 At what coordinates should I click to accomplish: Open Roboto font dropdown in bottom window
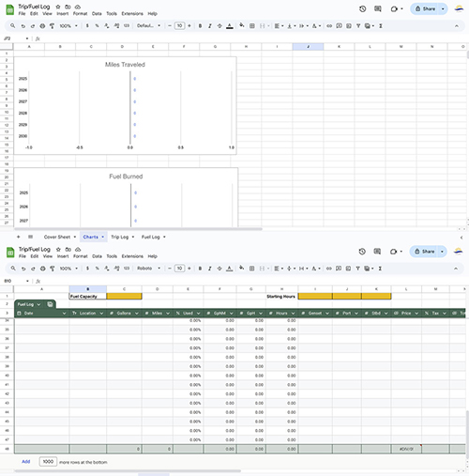click(148, 269)
